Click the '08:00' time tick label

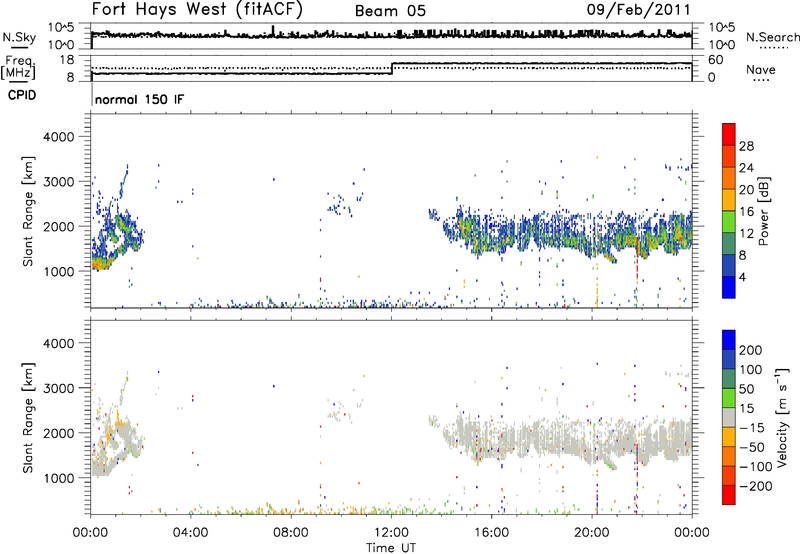tap(291, 533)
